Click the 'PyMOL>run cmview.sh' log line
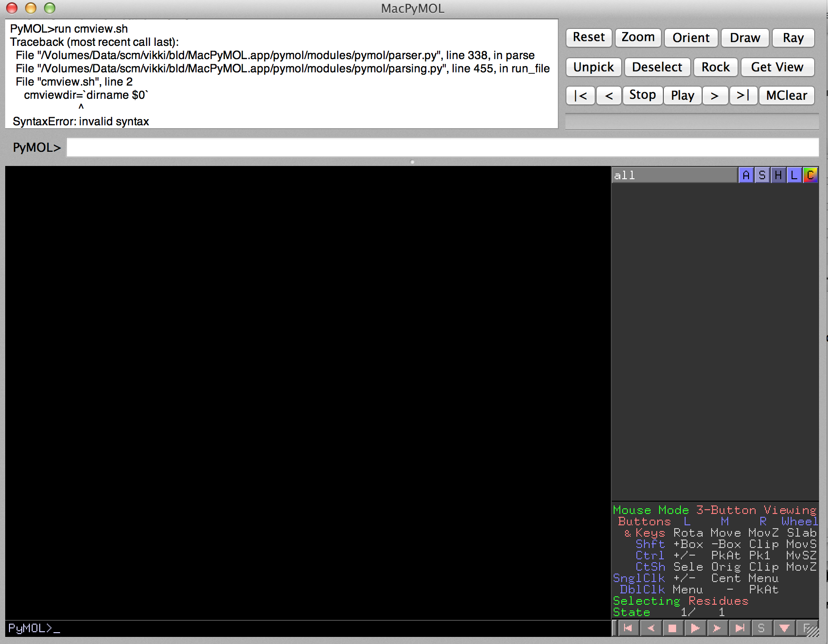 tap(69, 29)
